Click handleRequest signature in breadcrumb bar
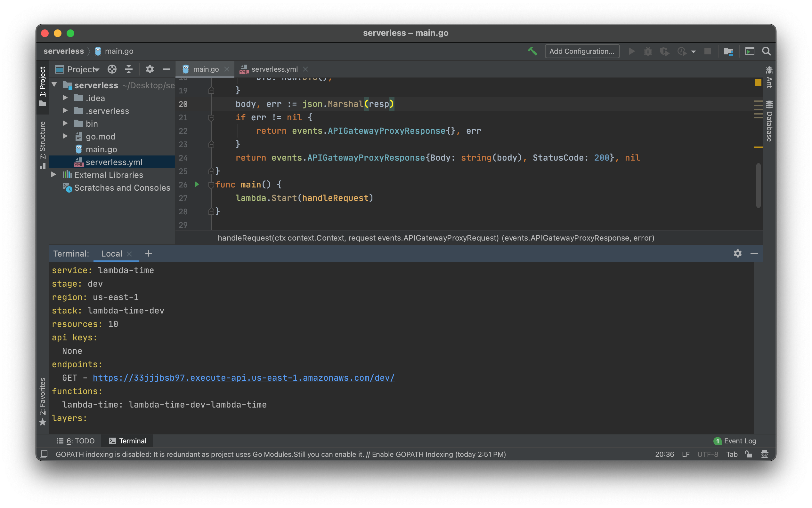The image size is (812, 508). point(436,238)
